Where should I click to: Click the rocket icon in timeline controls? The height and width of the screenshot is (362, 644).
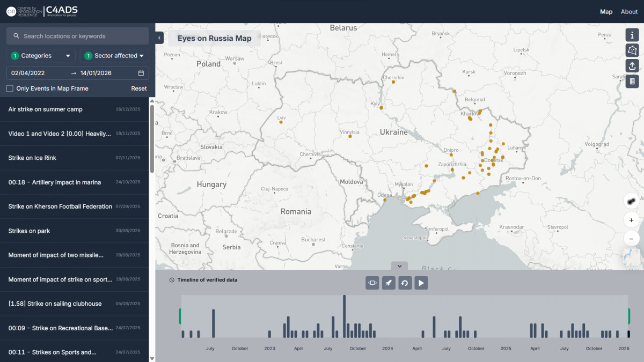point(389,283)
